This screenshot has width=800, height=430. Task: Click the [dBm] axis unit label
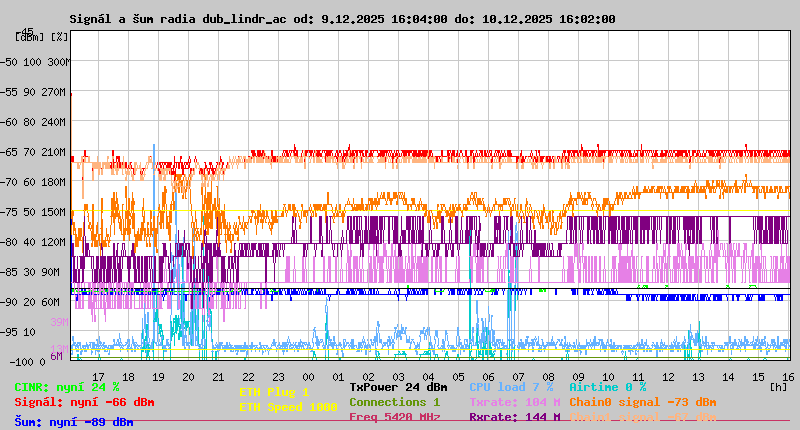pos(29,37)
